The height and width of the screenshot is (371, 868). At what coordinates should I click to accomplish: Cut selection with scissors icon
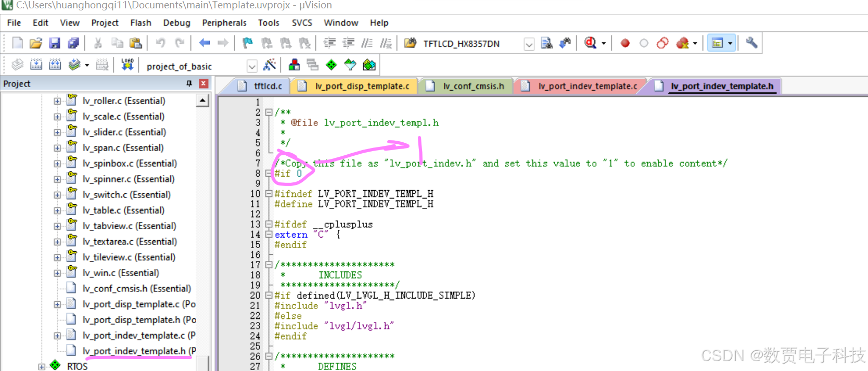98,43
